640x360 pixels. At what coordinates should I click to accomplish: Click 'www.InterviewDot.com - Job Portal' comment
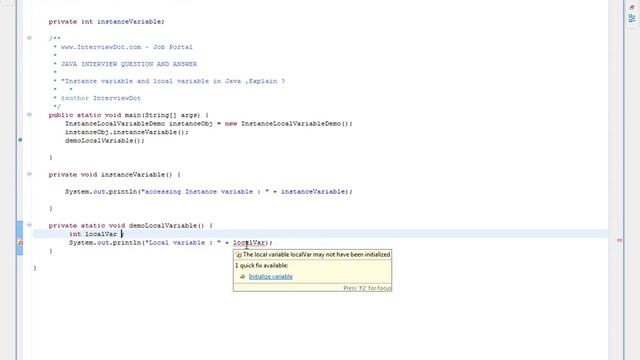click(127, 47)
